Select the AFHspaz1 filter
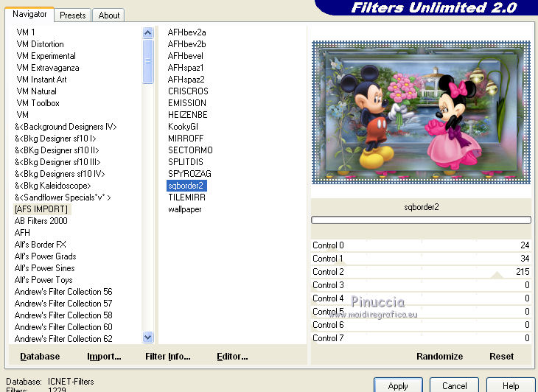 point(186,68)
